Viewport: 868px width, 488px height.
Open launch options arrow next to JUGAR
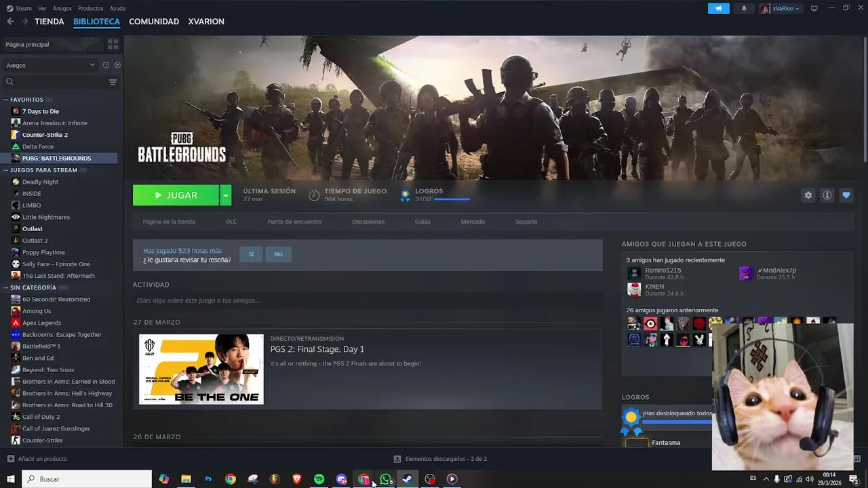point(225,195)
